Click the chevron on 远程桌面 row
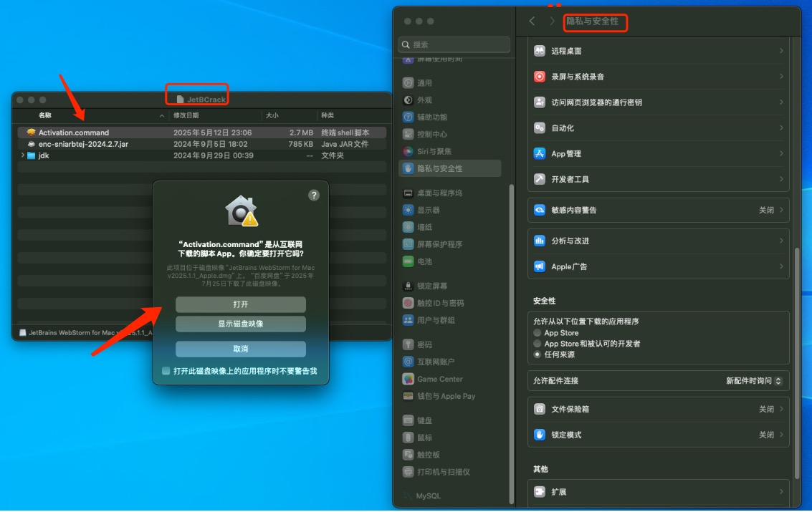 [x=781, y=51]
